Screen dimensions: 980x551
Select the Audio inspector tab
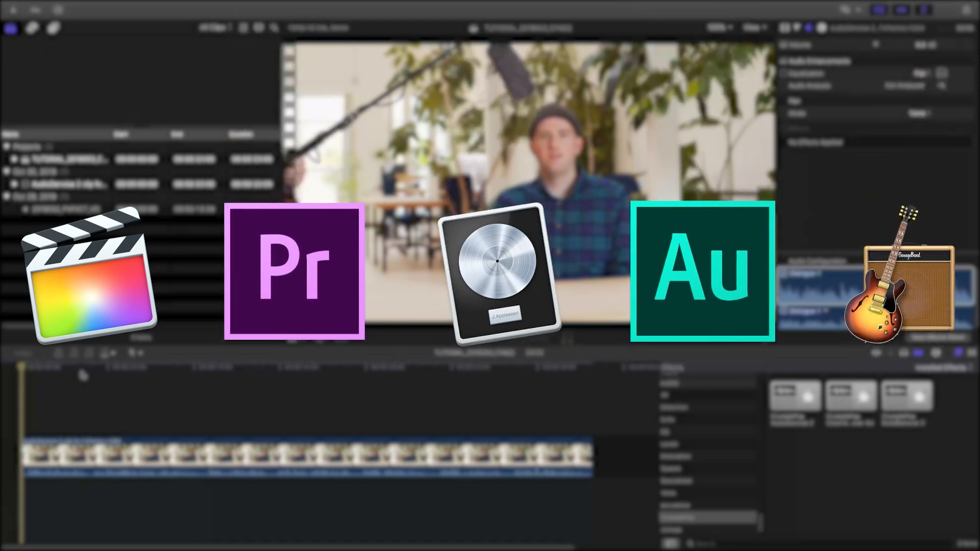tap(808, 28)
